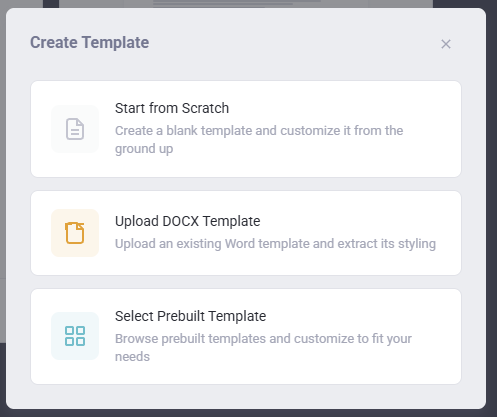Select the Start from Scratch title
Screen dimensions: 497x417
[172, 108]
